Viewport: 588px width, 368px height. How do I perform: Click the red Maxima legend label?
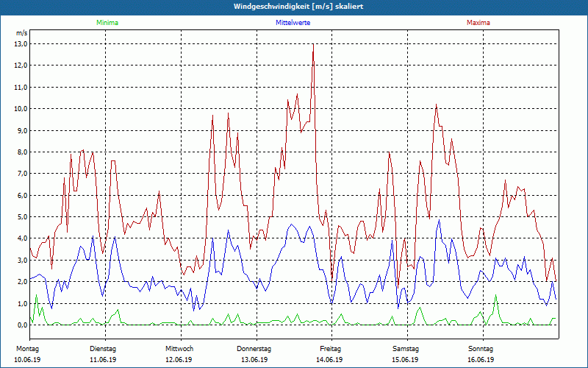point(478,23)
